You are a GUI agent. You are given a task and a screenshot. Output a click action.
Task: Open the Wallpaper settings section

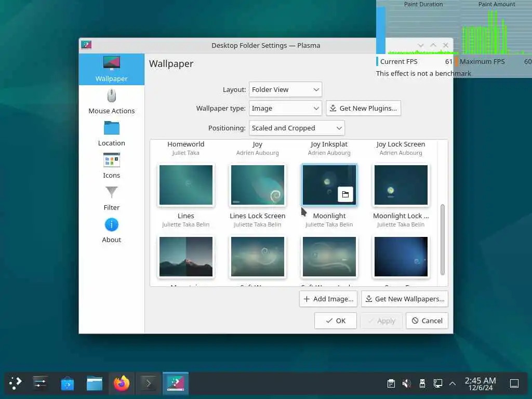(x=111, y=69)
